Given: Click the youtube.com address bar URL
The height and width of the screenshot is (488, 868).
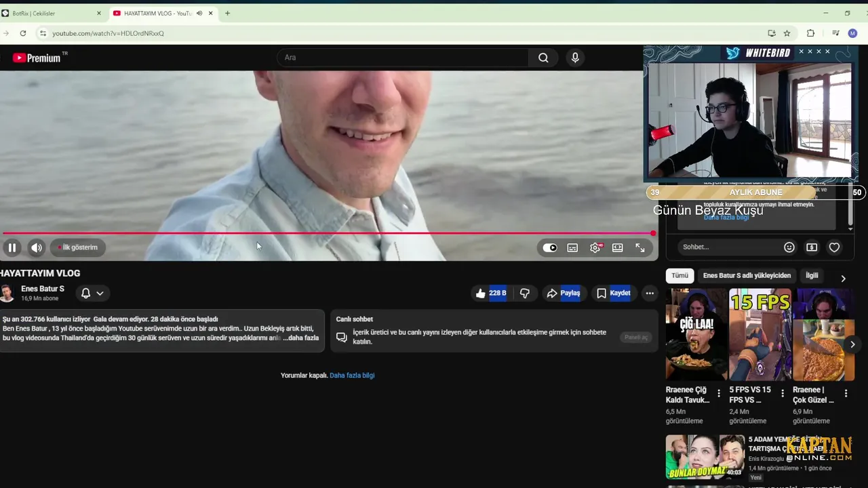Looking at the screenshot, I should click(x=108, y=33).
